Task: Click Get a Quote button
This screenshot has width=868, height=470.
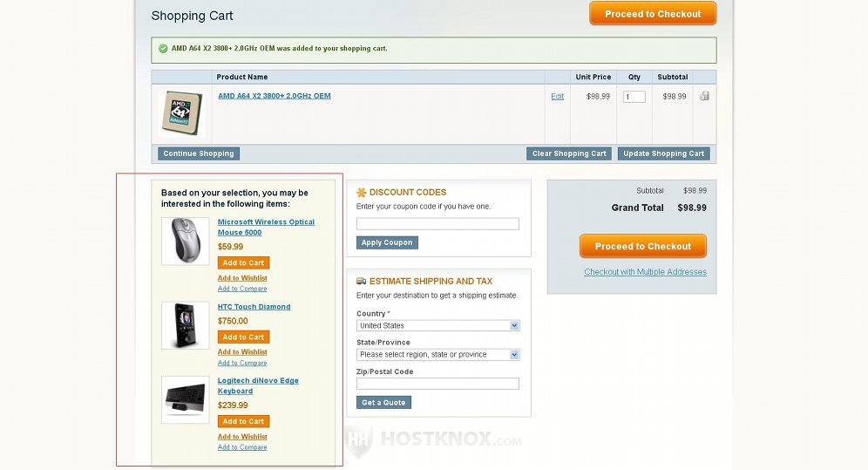Action: [x=383, y=403]
